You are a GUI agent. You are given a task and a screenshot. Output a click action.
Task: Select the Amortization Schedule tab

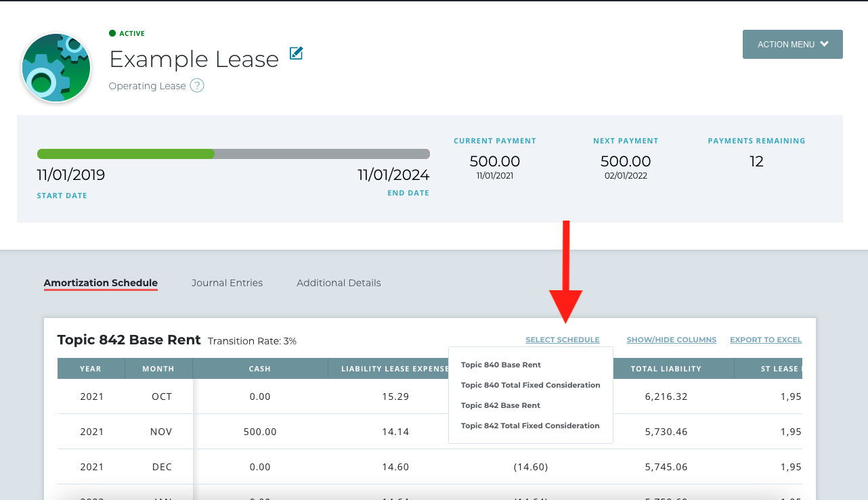(100, 283)
